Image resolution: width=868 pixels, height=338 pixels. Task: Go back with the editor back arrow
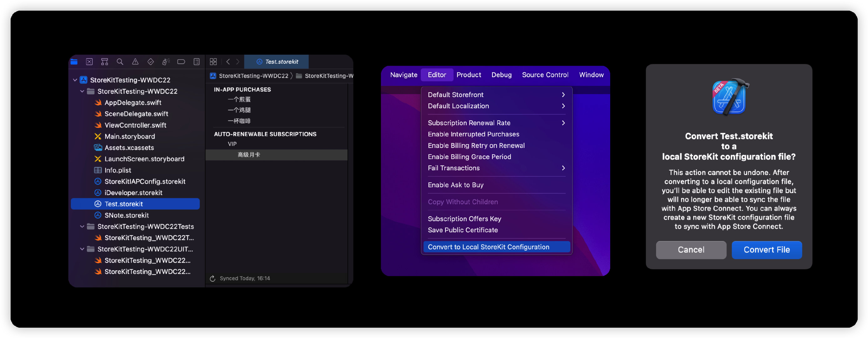click(x=228, y=62)
